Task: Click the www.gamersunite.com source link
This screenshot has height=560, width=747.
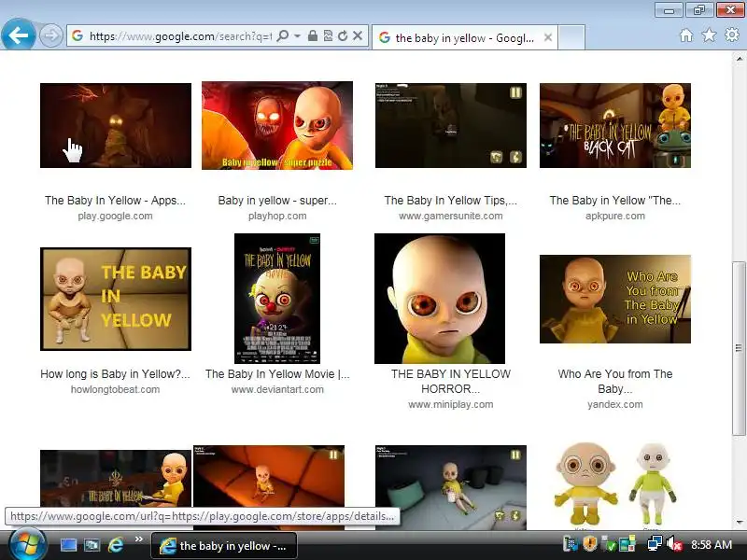Action: pos(451,217)
